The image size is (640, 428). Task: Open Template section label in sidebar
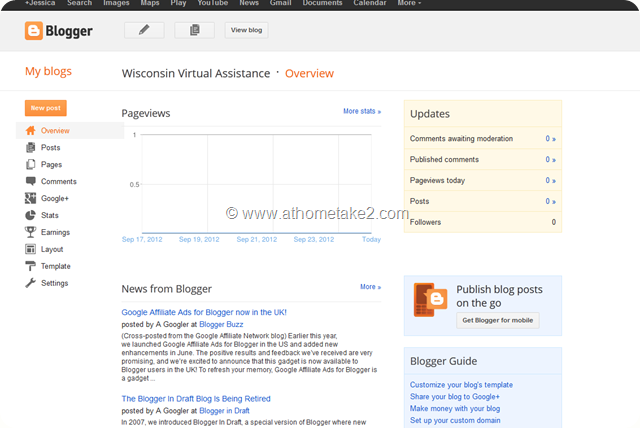click(x=56, y=266)
